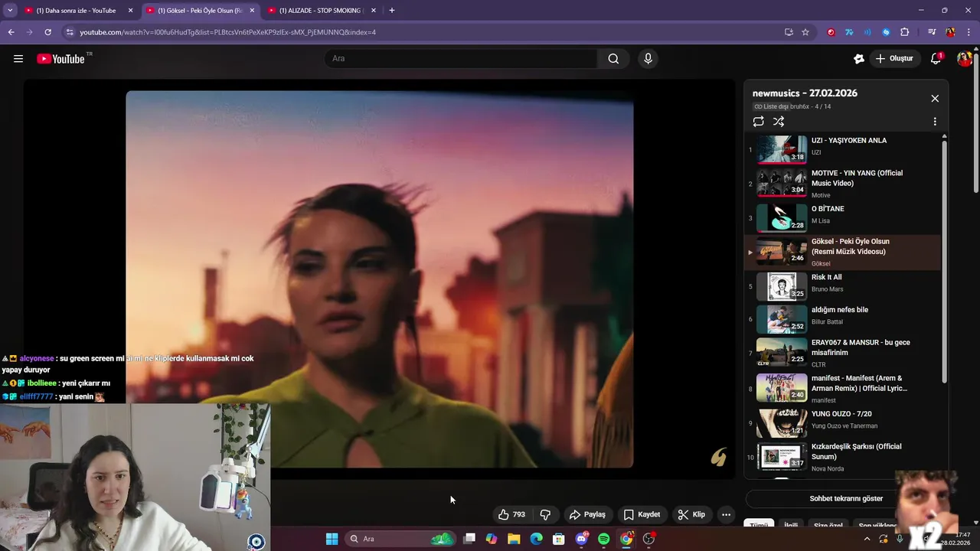This screenshot has width=980, height=551.
Task: Close the newmusics playlist panel
Action: tap(934, 99)
